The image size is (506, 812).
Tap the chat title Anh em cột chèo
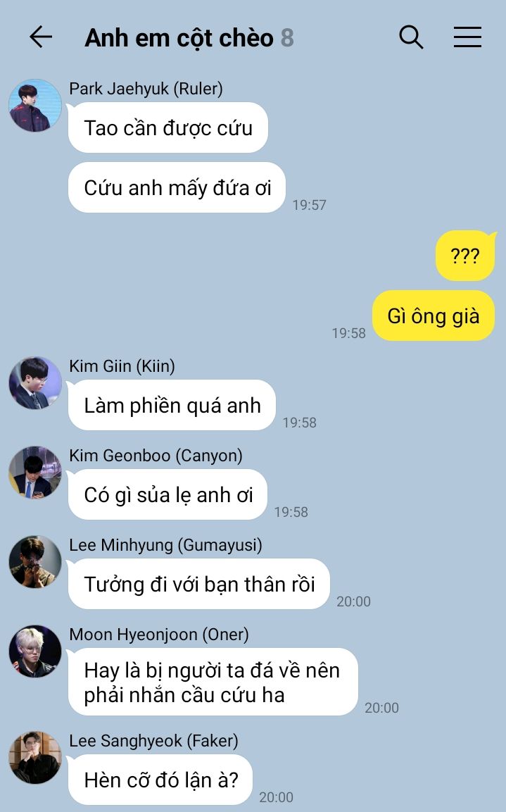coord(179,38)
